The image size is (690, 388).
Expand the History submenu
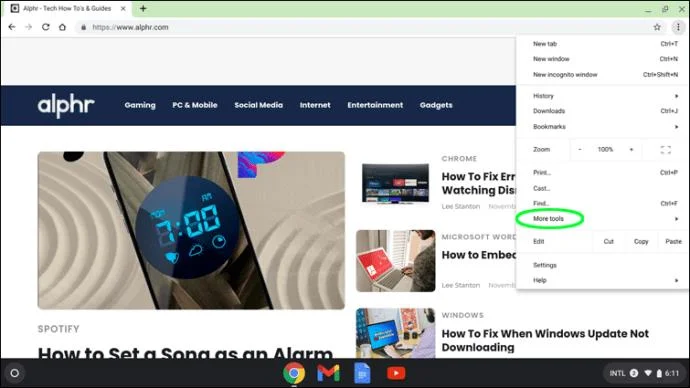[x=602, y=96]
